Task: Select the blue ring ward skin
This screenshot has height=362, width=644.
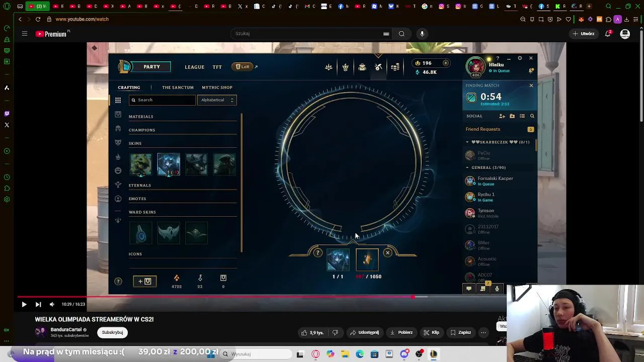Action: click(141, 233)
